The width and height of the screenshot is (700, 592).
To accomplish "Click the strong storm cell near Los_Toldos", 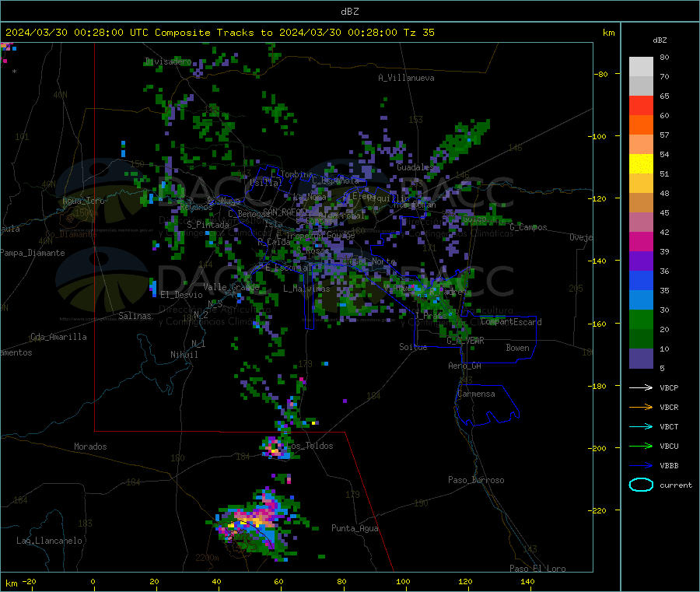I will [276, 447].
